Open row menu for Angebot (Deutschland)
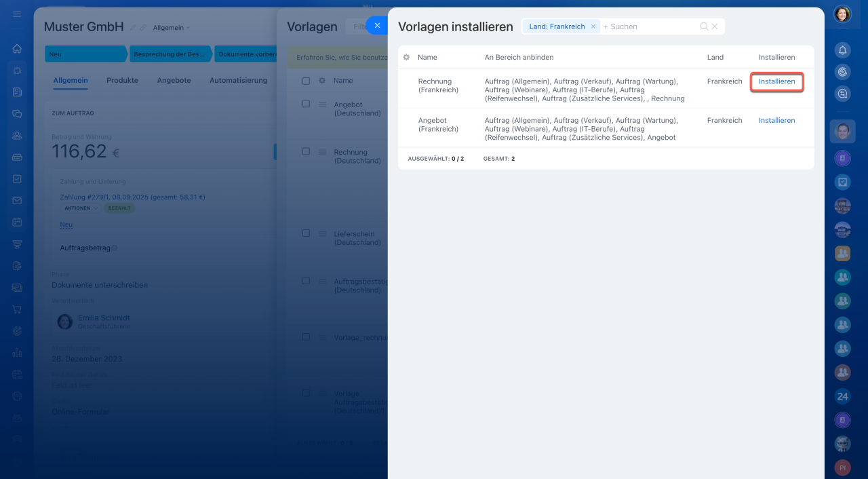The height and width of the screenshot is (479, 868). [323, 104]
